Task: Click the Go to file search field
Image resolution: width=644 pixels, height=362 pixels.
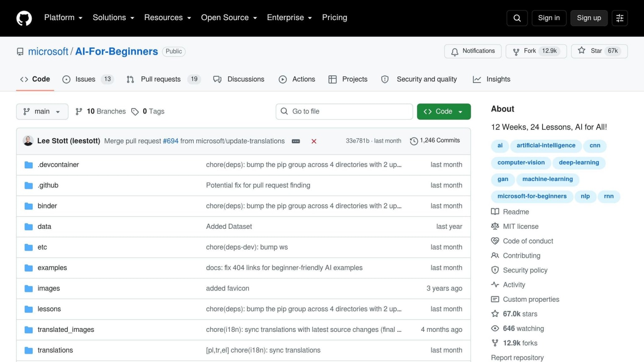Action: pyautogui.click(x=344, y=111)
